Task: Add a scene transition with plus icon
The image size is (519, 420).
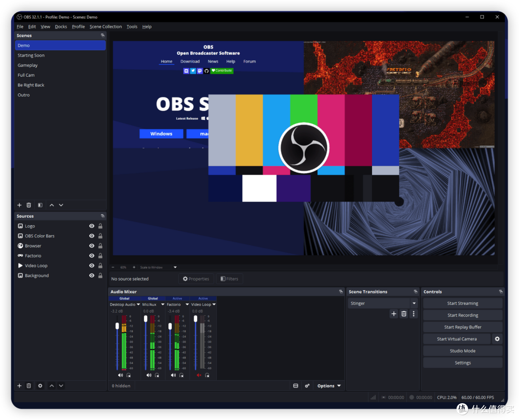Action: (x=394, y=314)
